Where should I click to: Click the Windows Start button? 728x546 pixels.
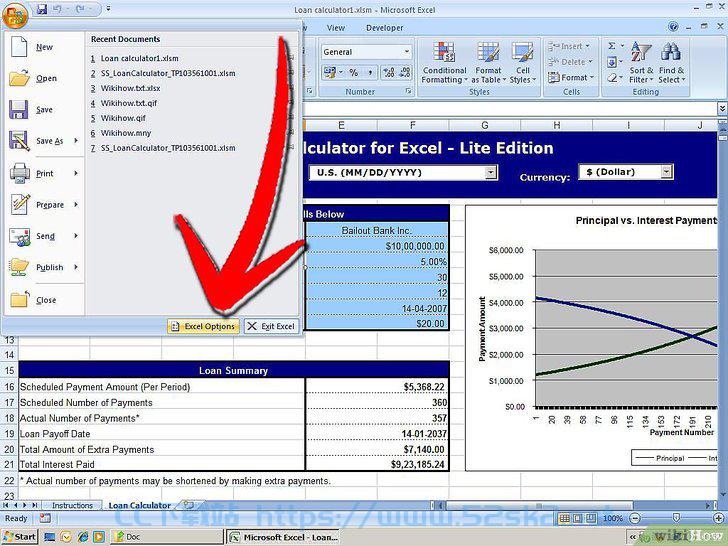19,537
